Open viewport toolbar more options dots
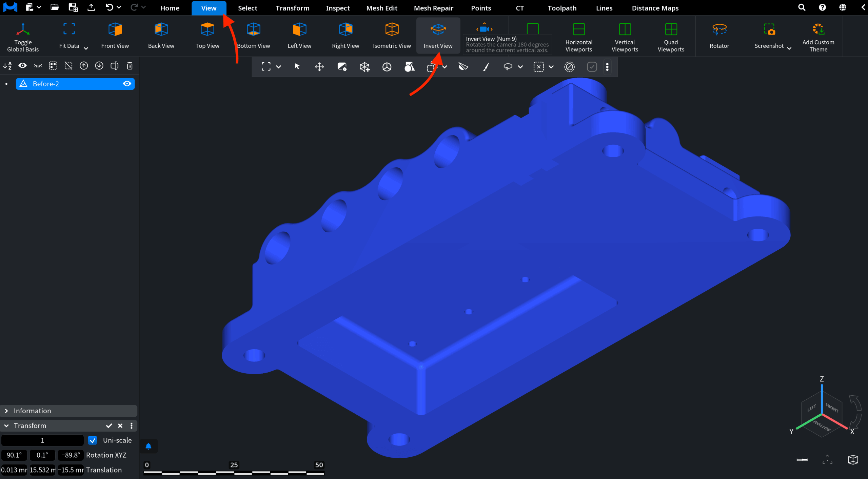The image size is (868, 479). pyautogui.click(x=607, y=67)
